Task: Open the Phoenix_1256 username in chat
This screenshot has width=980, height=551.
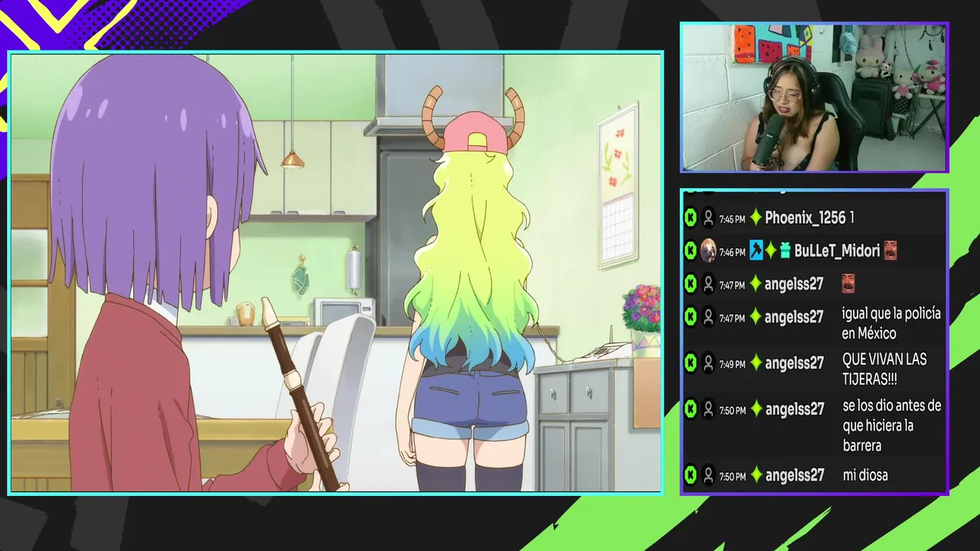Action: tap(805, 218)
